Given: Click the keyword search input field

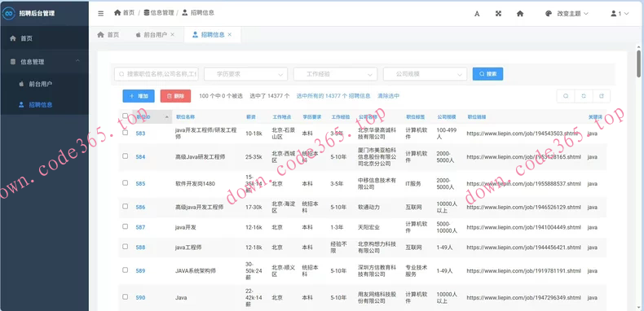Looking at the screenshot, I should (x=157, y=74).
